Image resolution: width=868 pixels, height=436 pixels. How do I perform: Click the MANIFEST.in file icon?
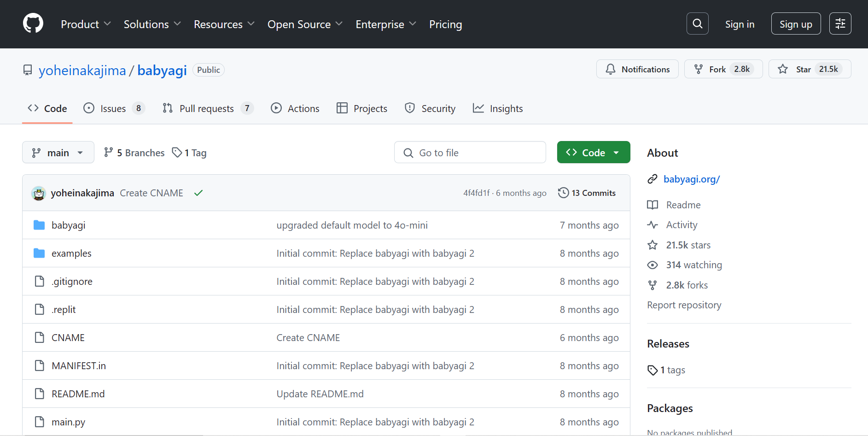40,365
